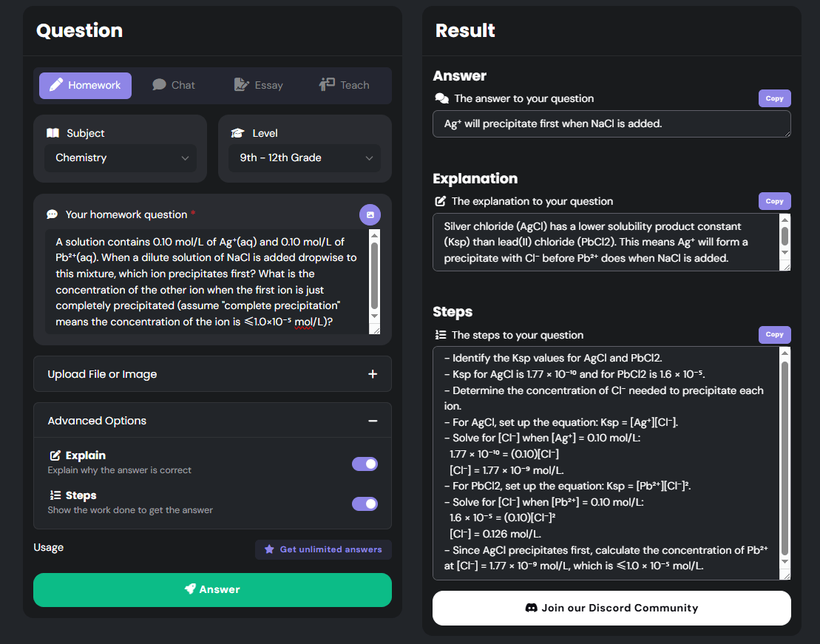Open the Level dropdown showing 9th-12th Grade
Screen dimensions: 820x644
click(305, 157)
